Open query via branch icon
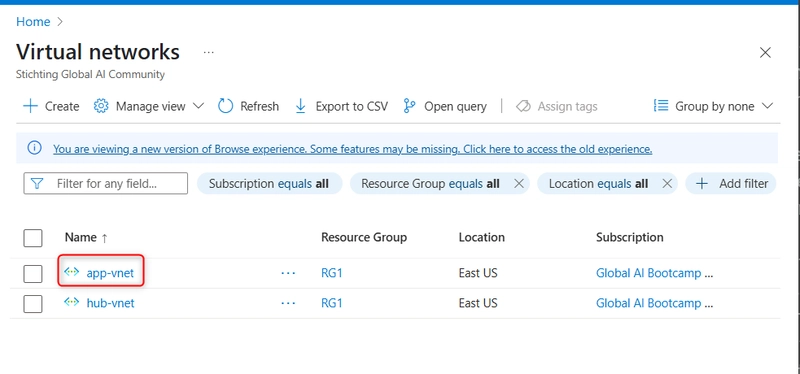 pos(409,106)
